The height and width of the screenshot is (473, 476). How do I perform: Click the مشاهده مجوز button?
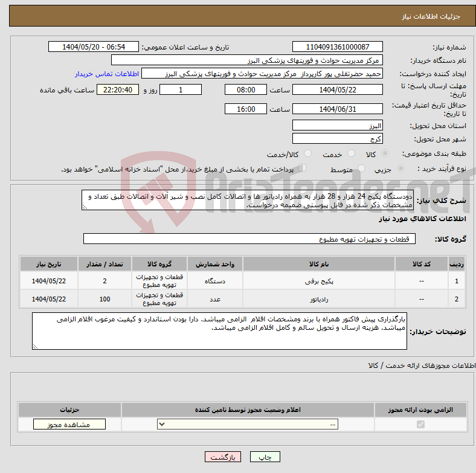pos(69,424)
